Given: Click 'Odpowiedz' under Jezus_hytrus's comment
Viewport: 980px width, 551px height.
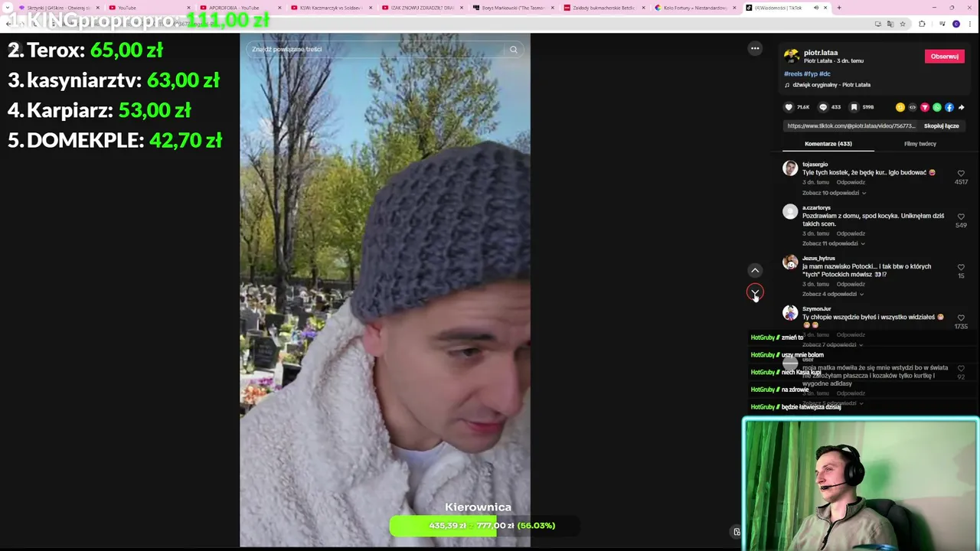Looking at the screenshot, I should point(851,284).
